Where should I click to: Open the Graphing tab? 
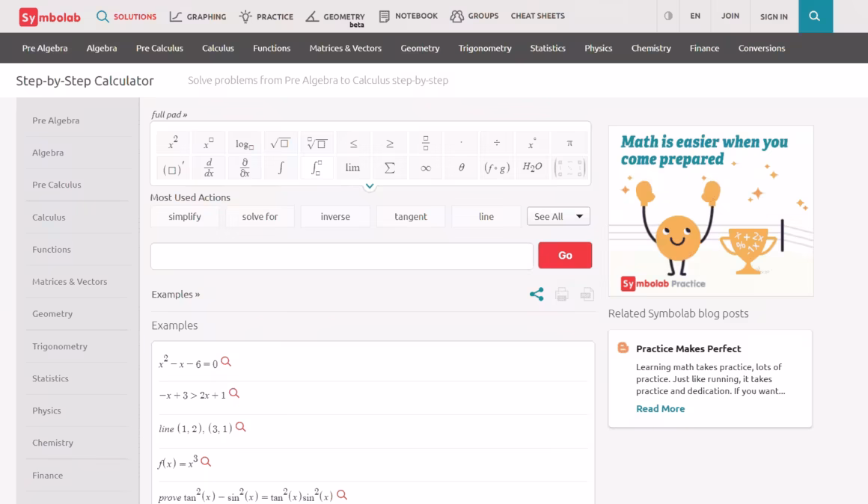(198, 16)
